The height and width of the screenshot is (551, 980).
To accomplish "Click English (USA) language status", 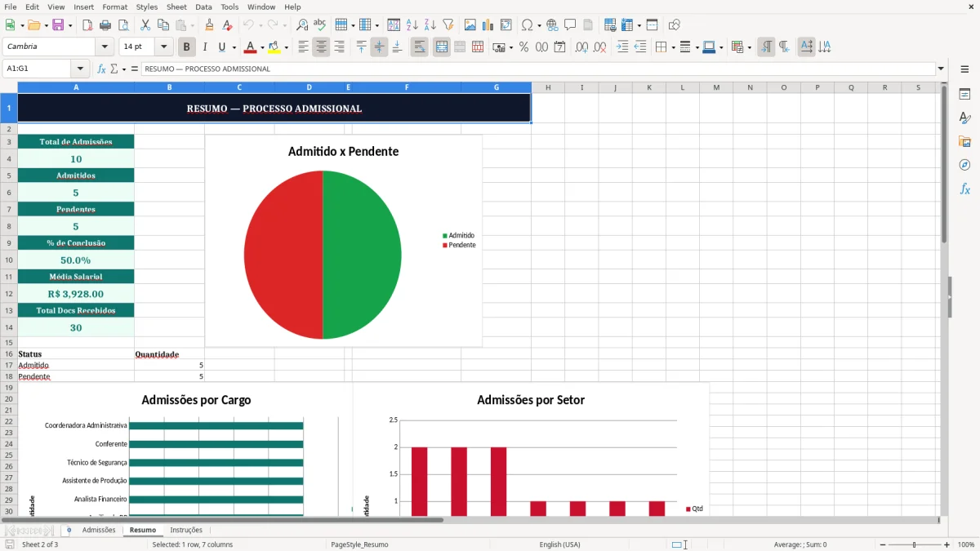I will click(560, 544).
